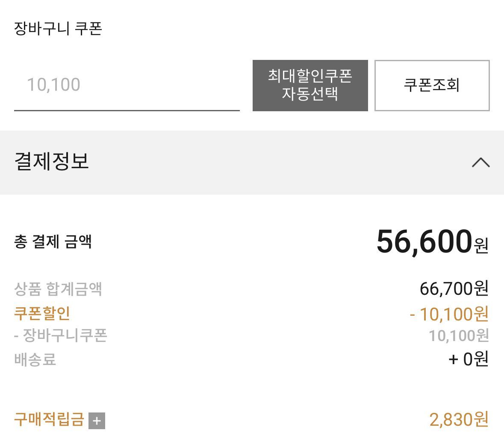
Task: Click the 상품 합계금액 label
Action: tap(58, 289)
